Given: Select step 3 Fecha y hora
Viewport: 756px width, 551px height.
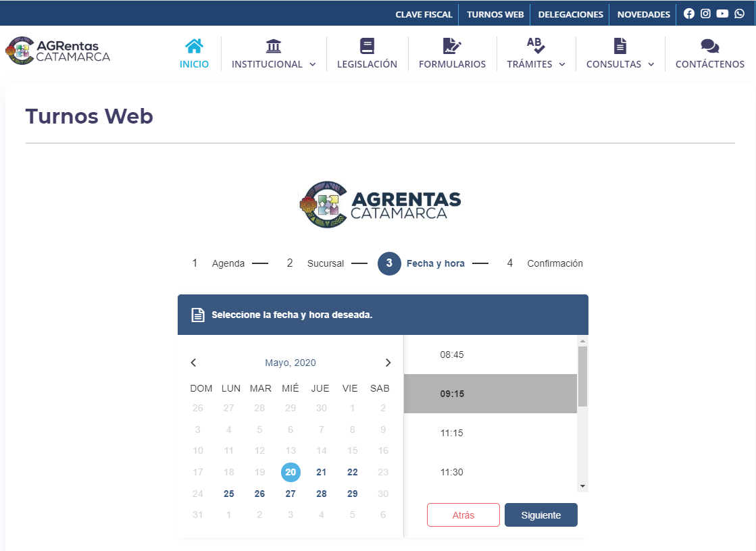Looking at the screenshot, I should [x=422, y=264].
